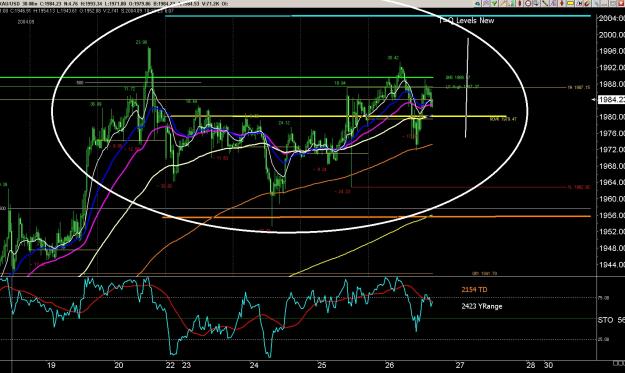Click the red icon at toolbar's far right
Image resolution: width=625 pixels, height=373 pixels.
621,3
